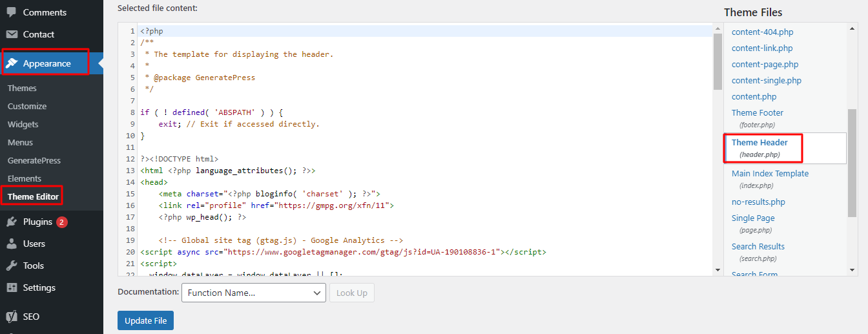The image size is (868, 334).
Task: Click the Plugins update count badge
Action: pos(62,222)
